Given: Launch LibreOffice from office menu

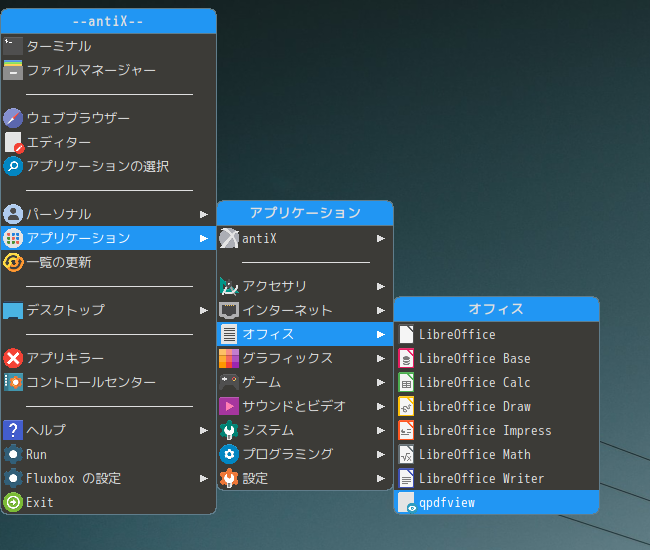Looking at the screenshot, I should tap(497, 334).
